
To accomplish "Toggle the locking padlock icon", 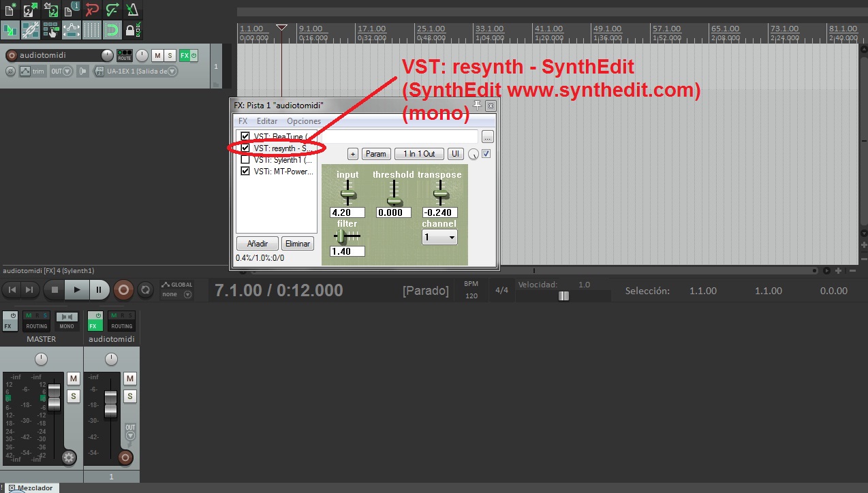I will 133,30.
